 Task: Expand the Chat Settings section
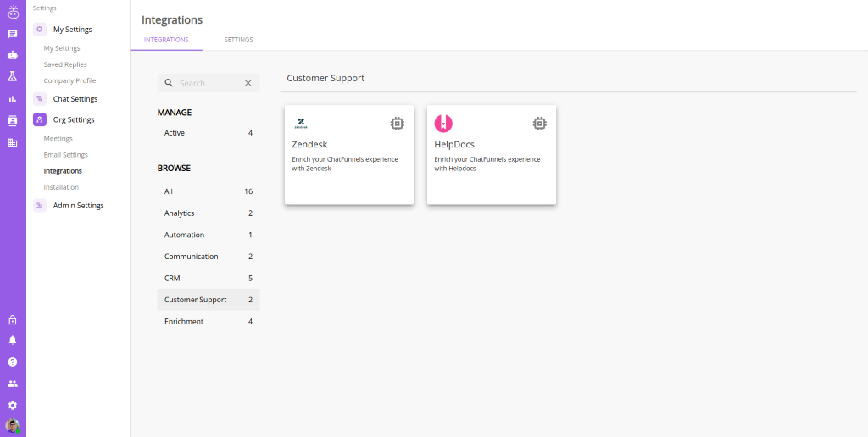point(75,99)
